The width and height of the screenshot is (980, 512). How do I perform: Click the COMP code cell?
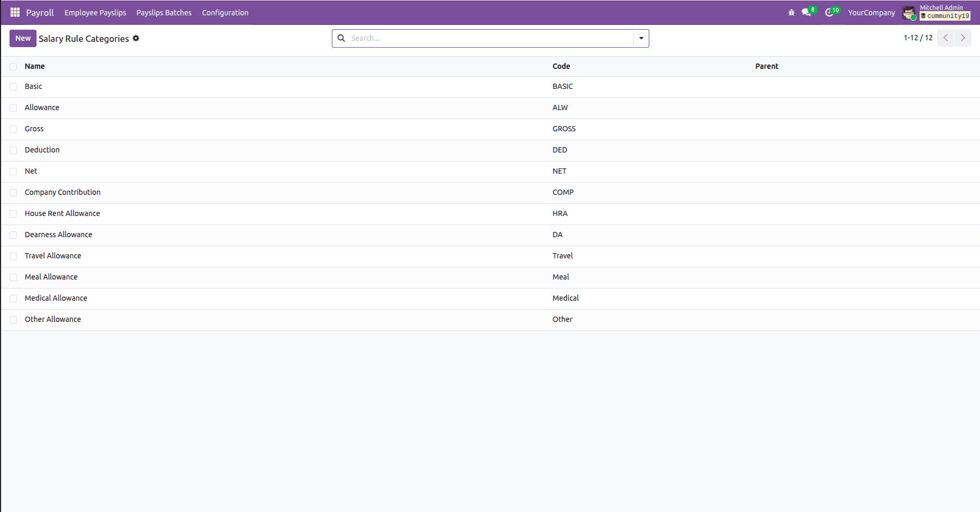pos(563,192)
